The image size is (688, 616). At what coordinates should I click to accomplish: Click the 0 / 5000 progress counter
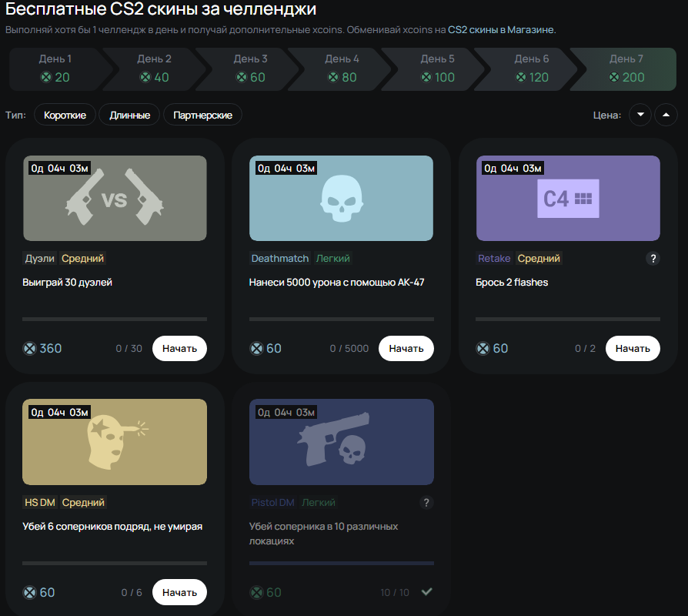(349, 349)
